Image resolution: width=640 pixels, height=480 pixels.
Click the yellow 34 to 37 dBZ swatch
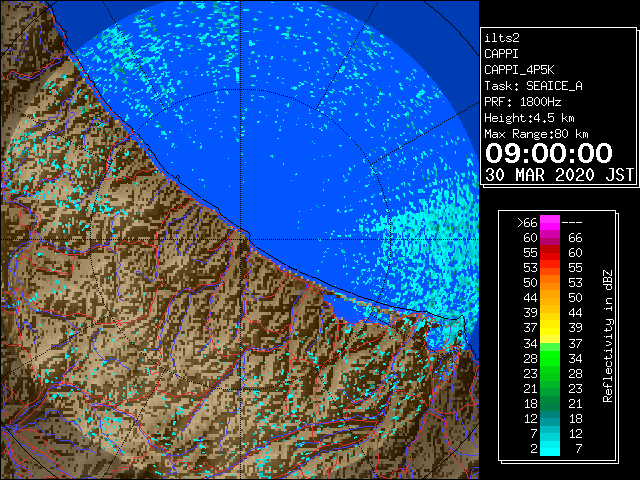550,336
